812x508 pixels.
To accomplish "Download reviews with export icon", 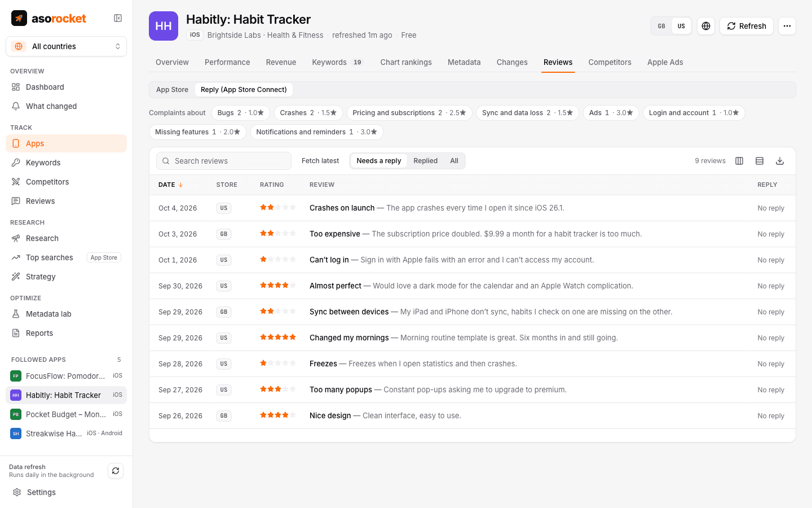I will click(780, 161).
